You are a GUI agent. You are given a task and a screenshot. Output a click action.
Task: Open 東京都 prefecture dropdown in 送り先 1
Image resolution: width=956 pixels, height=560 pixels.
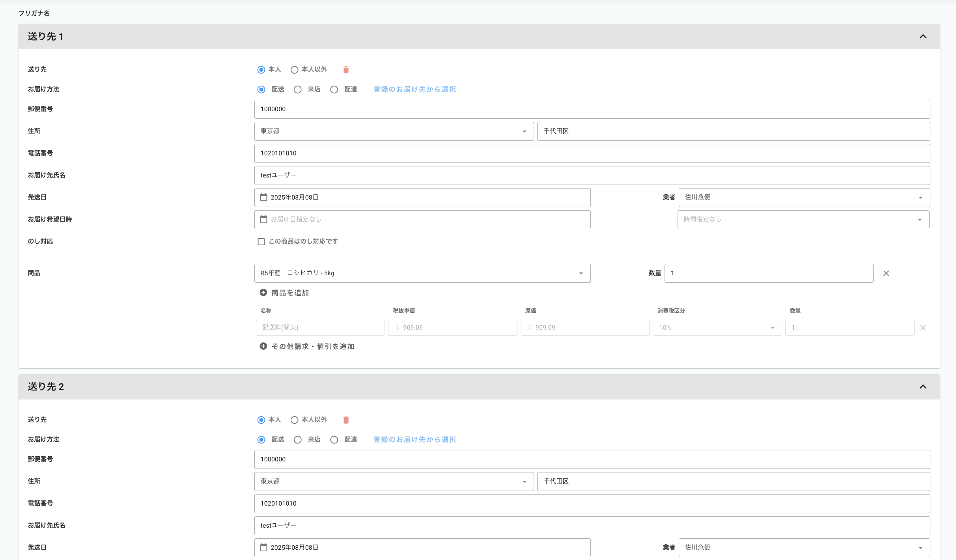pos(394,131)
